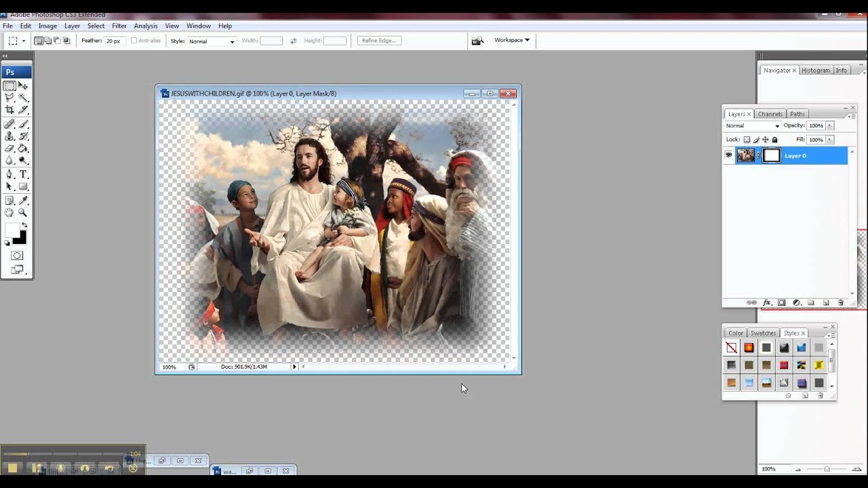Open the layer blend mode dropdown
Viewport: 868px width, 488px height.
coord(753,125)
